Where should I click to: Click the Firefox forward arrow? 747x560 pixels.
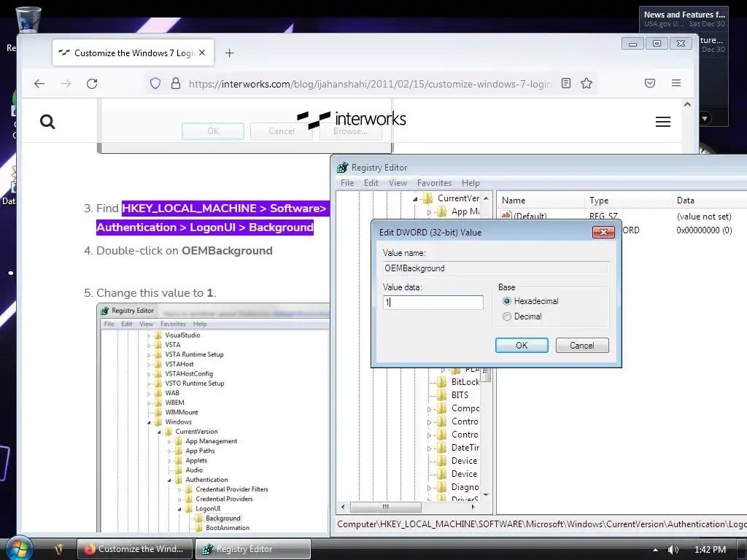click(x=66, y=84)
